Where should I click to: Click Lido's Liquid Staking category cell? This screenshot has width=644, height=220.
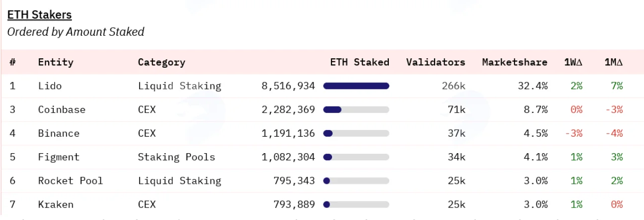point(179,86)
